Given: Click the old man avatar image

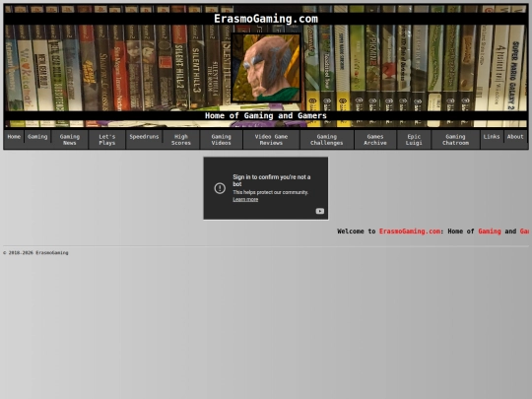Looking at the screenshot, I should (x=266, y=68).
